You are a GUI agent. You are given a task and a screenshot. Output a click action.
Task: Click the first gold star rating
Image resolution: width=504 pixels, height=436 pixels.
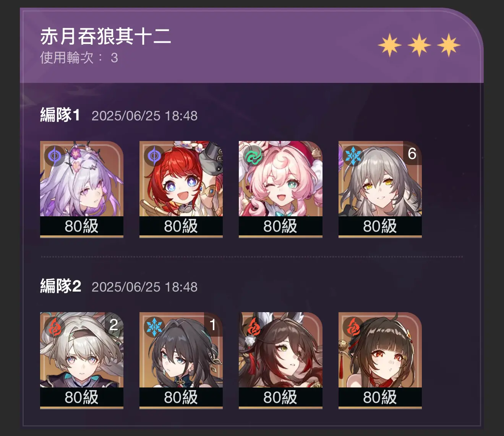coord(390,45)
